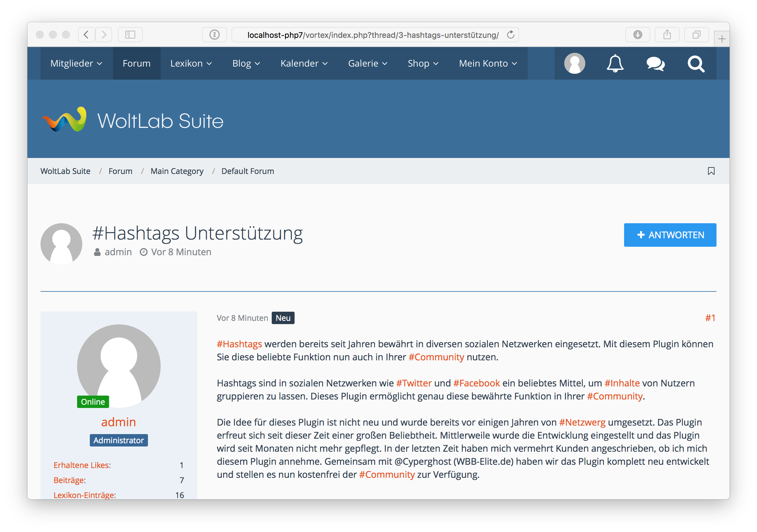
Task: Open the notifications bell icon
Action: [615, 63]
